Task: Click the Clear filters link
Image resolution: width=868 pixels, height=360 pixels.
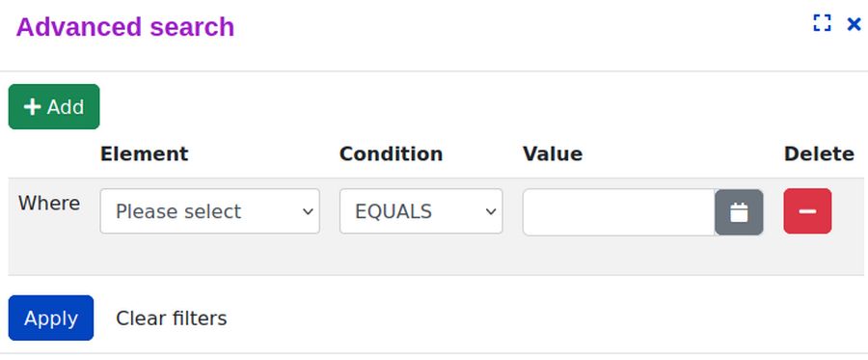Action: pos(171,318)
